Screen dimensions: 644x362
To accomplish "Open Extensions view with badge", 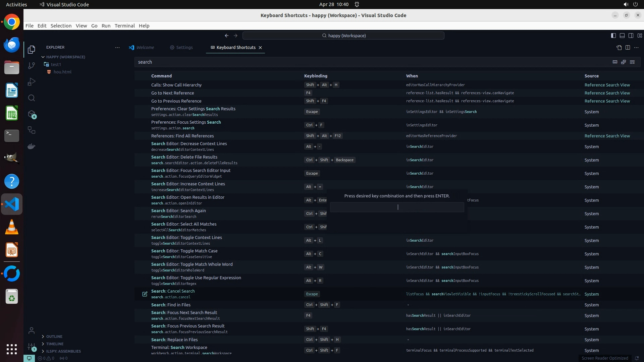I will click(32, 114).
